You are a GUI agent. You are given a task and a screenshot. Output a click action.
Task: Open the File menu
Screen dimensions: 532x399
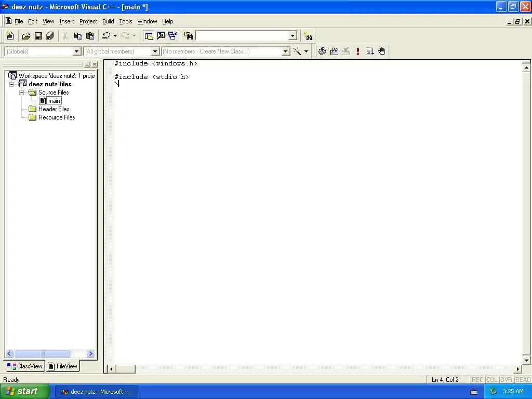coord(19,21)
